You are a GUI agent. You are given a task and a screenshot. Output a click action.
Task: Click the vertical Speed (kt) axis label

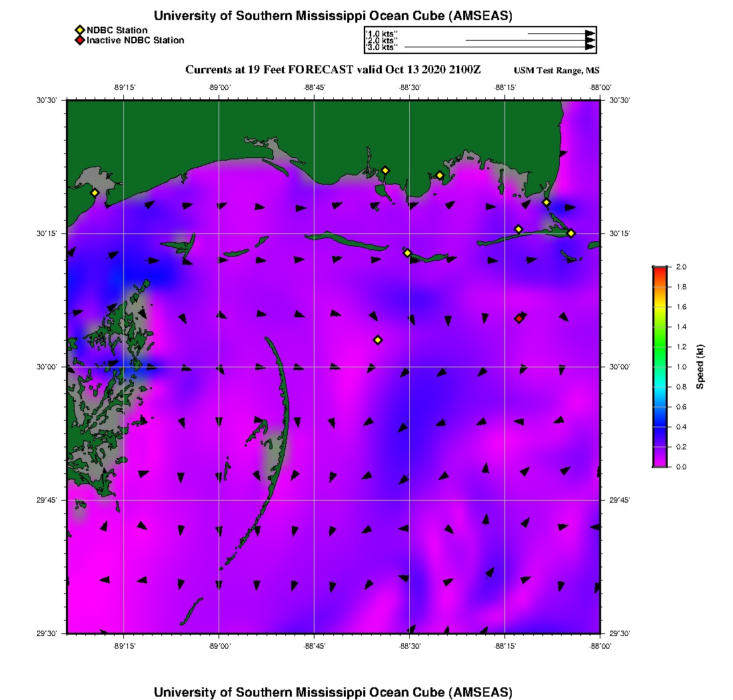point(700,367)
